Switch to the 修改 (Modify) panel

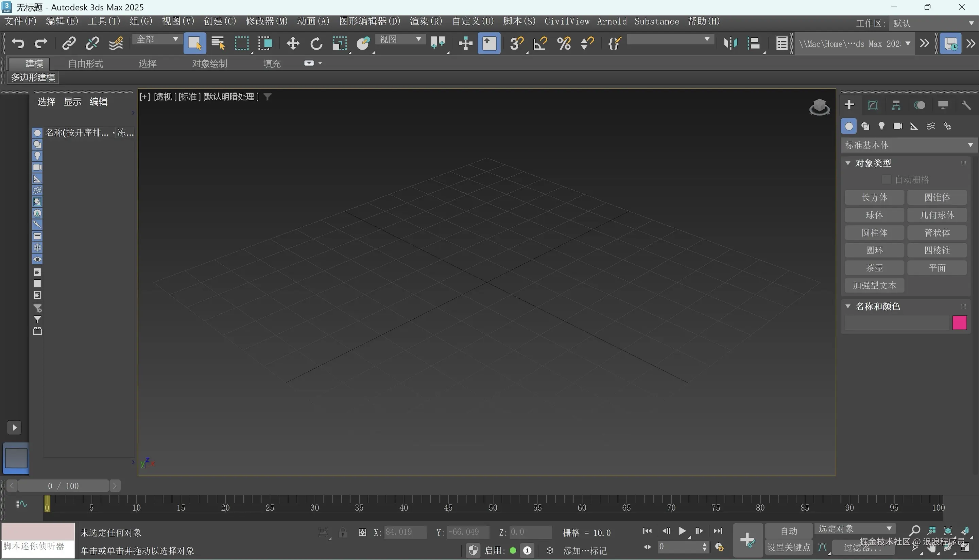[873, 105]
